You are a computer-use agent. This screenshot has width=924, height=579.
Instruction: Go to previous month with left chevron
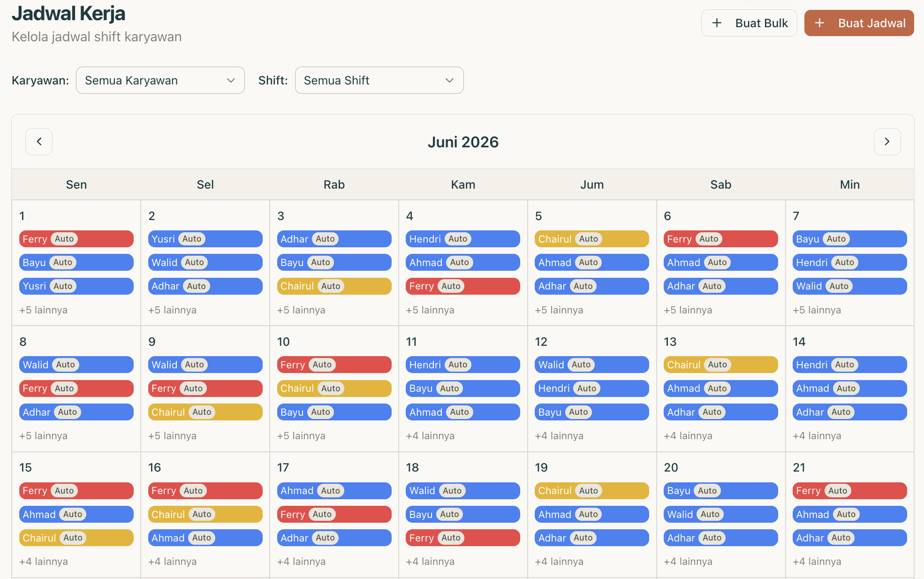pos(39,142)
